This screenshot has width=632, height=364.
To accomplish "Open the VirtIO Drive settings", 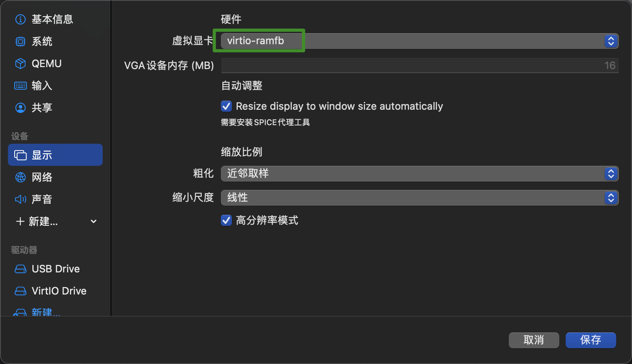I will [59, 291].
